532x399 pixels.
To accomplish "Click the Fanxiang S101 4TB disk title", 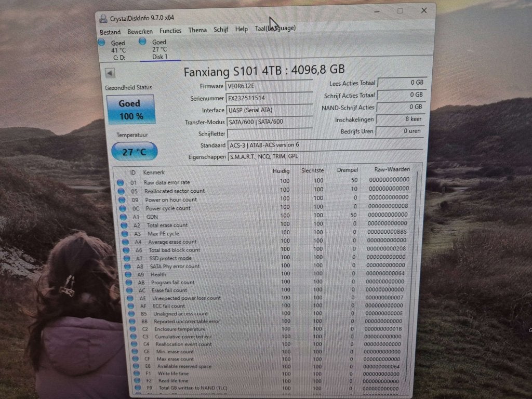I will [x=264, y=71].
